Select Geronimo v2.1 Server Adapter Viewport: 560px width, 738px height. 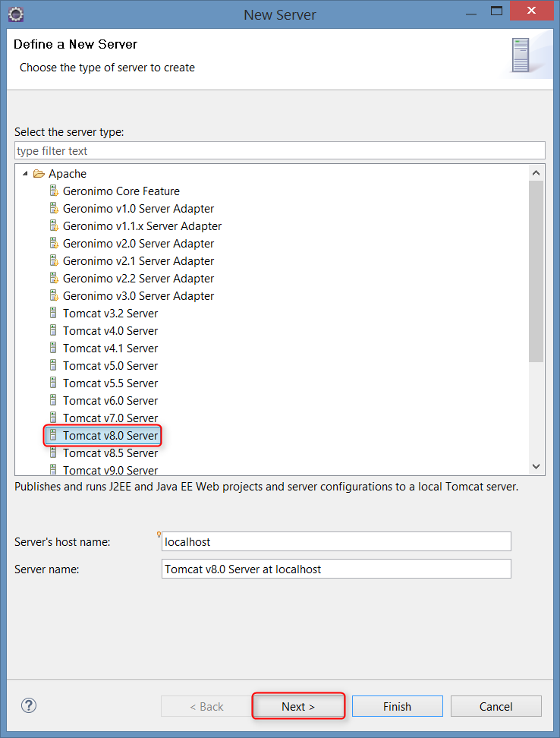click(x=138, y=260)
